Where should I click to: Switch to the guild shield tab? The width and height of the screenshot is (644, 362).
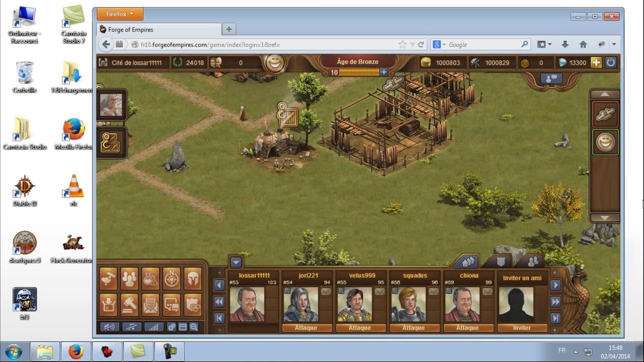pyautogui.click(x=501, y=261)
